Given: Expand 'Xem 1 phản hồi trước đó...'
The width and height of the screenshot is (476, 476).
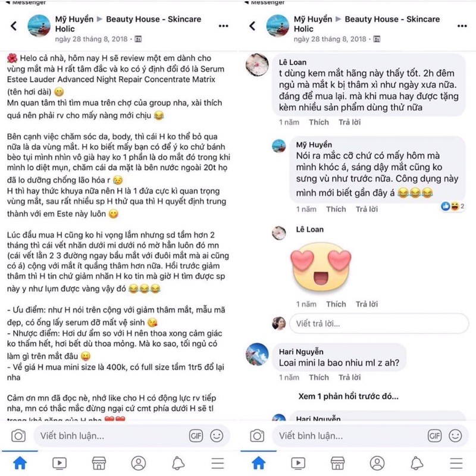Looking at the screenshot, I should point(349,396).
